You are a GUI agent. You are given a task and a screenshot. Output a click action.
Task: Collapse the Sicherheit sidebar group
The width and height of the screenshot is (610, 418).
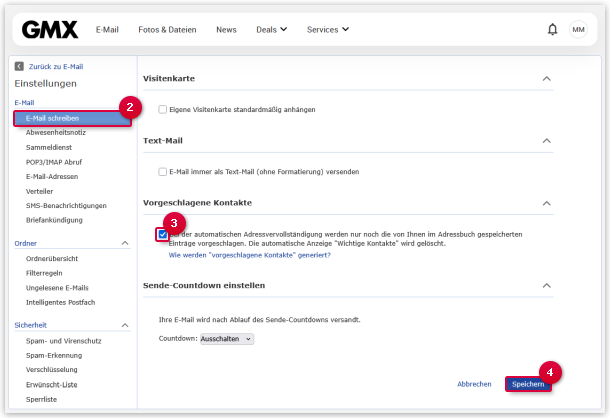point(125,325)
